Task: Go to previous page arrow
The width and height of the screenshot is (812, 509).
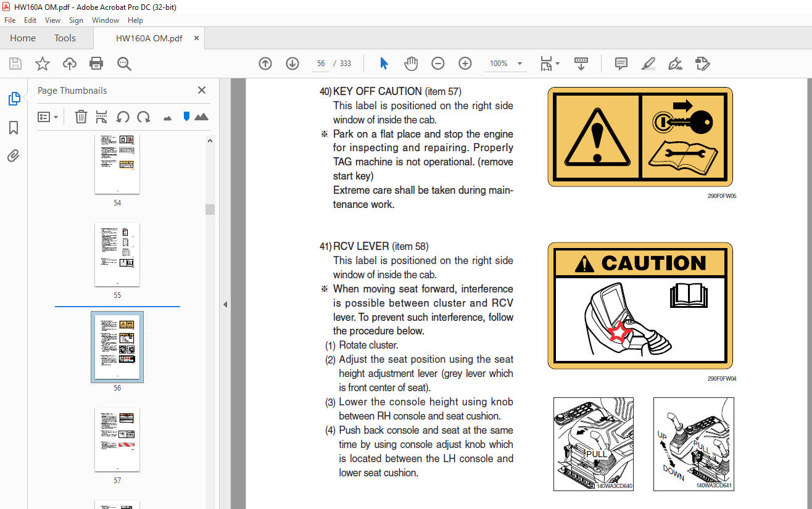Action: [x=265, y=64]
